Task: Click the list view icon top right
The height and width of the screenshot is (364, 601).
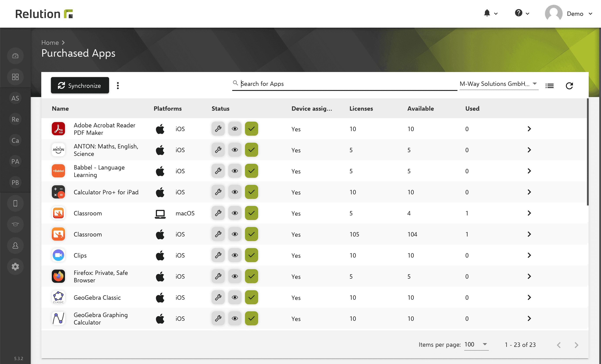Action: coord(550,85)
